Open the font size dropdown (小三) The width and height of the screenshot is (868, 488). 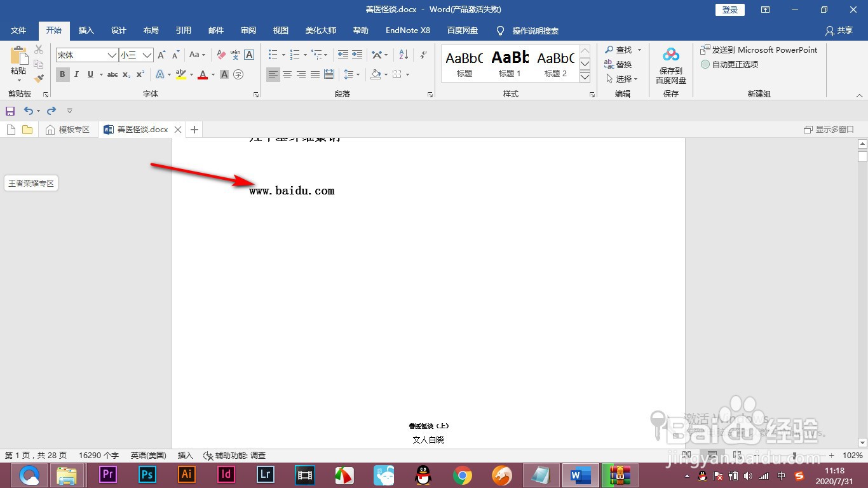[x=147, y=55]
